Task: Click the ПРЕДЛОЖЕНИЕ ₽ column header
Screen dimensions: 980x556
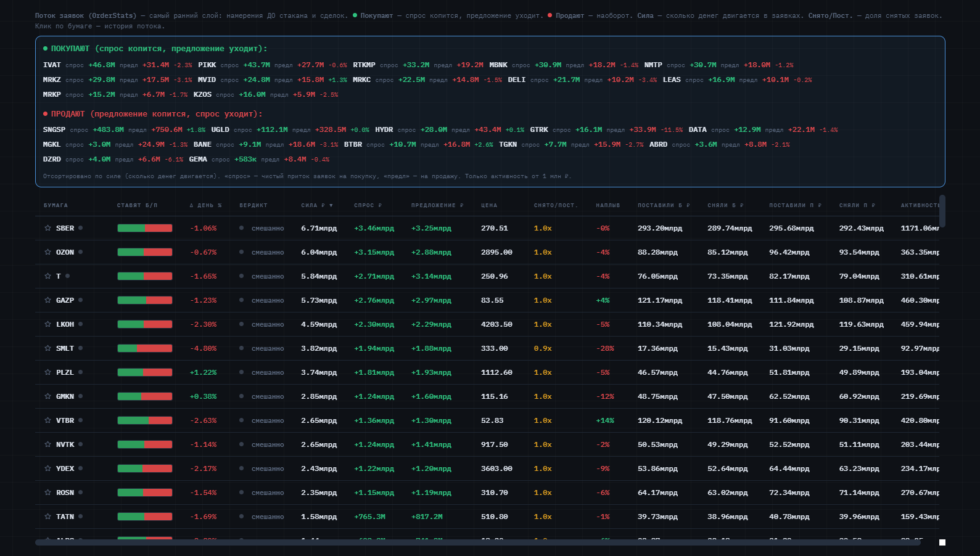Action: 437,205
